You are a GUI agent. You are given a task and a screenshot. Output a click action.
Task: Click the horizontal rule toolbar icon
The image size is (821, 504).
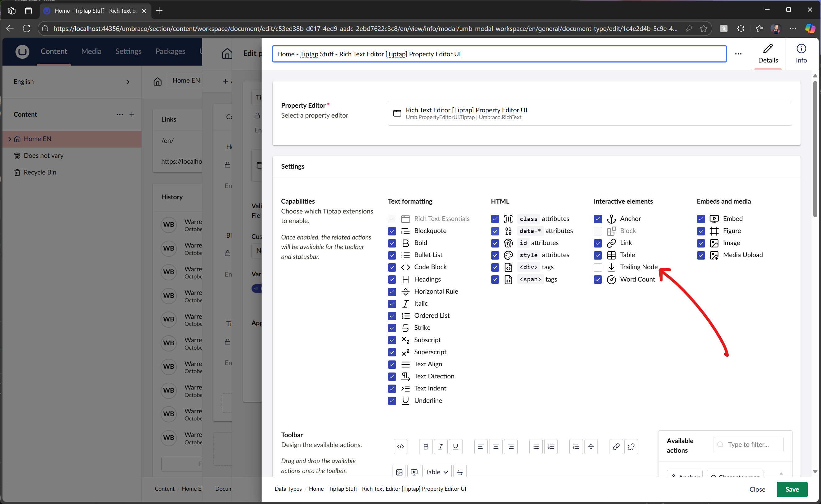[x=591, y=447]
